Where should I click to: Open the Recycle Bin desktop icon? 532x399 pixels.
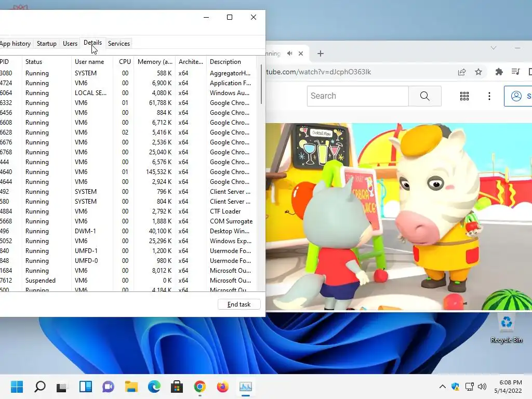click(x=506, y=328)
